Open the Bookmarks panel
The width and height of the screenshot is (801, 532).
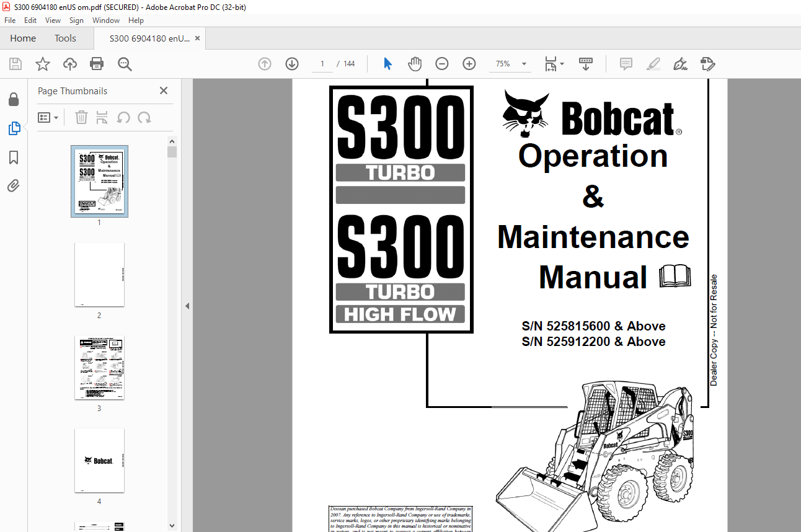coord(14,157)
